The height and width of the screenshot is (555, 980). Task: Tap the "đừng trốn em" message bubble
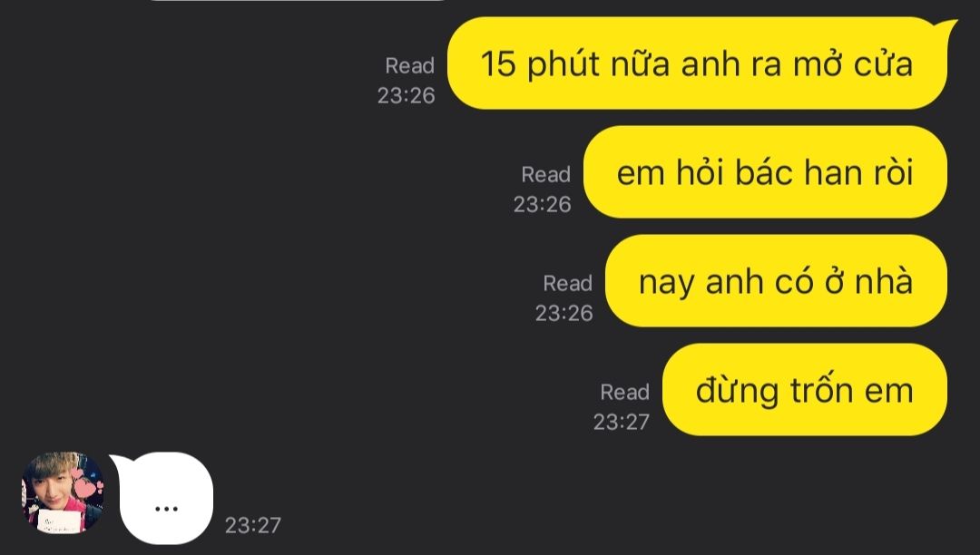tap(805, 390)
